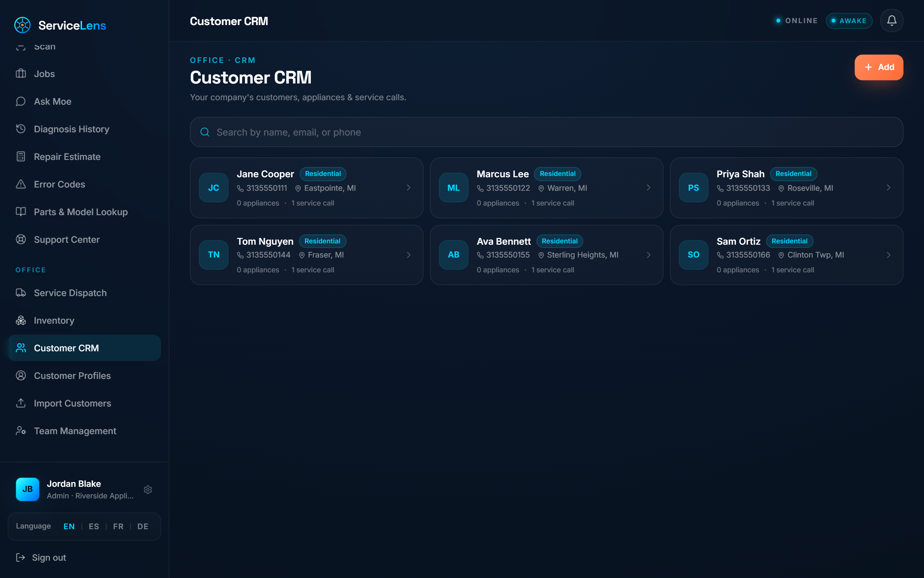924x578 pixels.
Task: Click the JB user avatar
Action: 28,489
